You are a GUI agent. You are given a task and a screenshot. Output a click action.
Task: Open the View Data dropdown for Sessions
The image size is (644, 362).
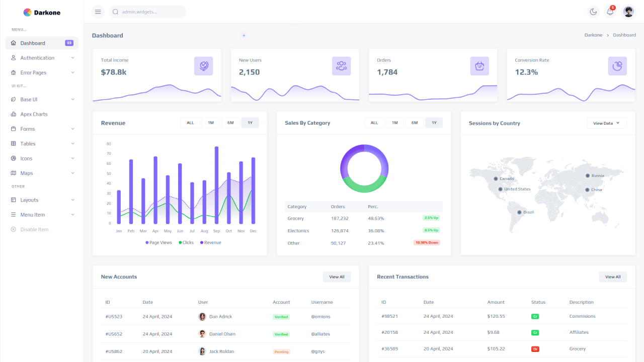tap(607, 122)
